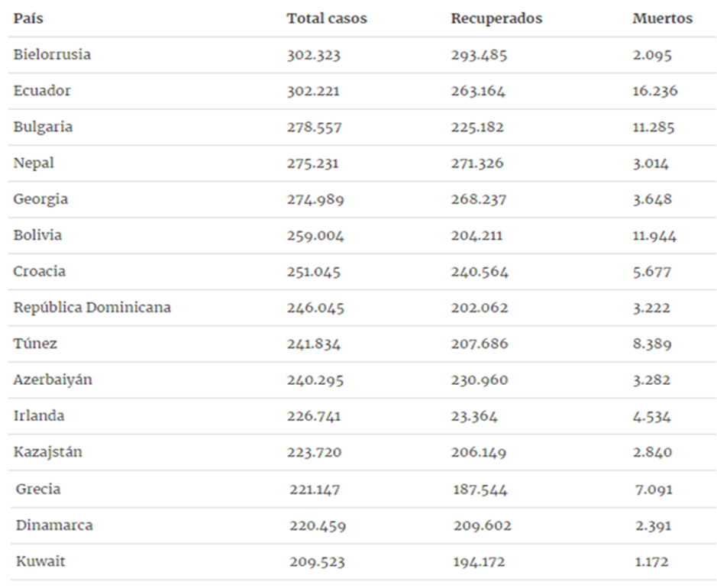Click the País column header
Screen dimensions: 717x588
tap(28, 19)
